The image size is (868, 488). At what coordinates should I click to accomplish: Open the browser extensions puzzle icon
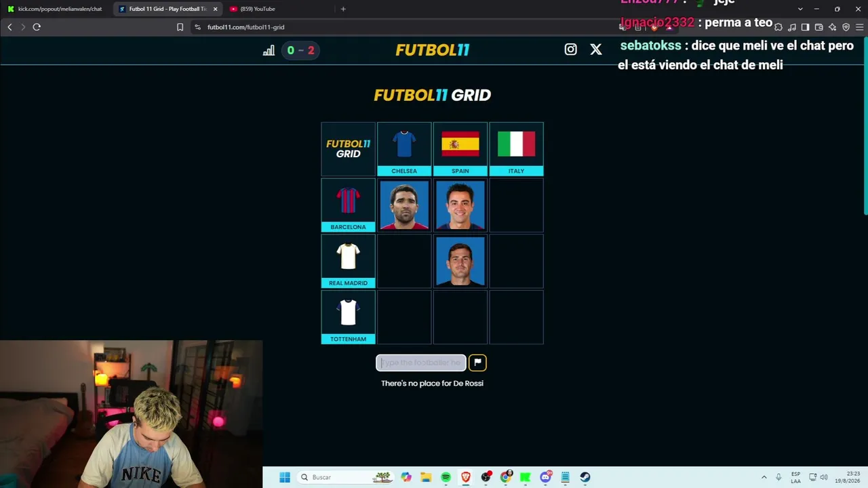[x=778, y=27]
